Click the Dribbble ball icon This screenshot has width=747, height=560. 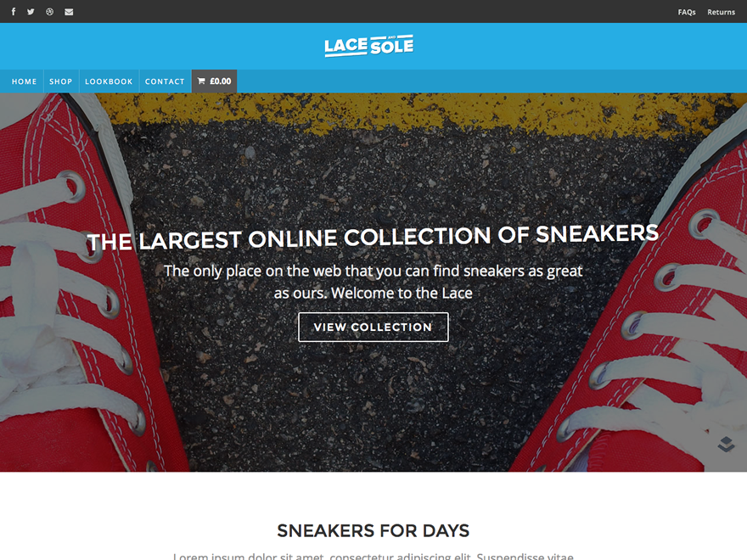(x=49, y=11)
